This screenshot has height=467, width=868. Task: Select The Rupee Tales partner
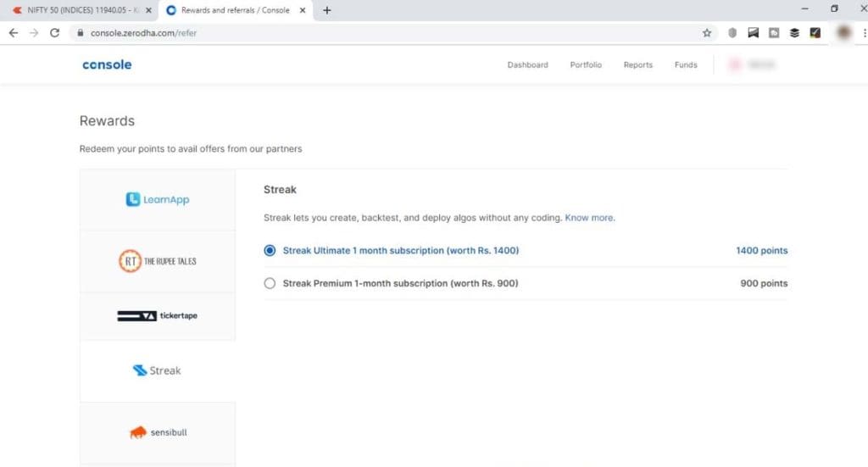(157, 261)
